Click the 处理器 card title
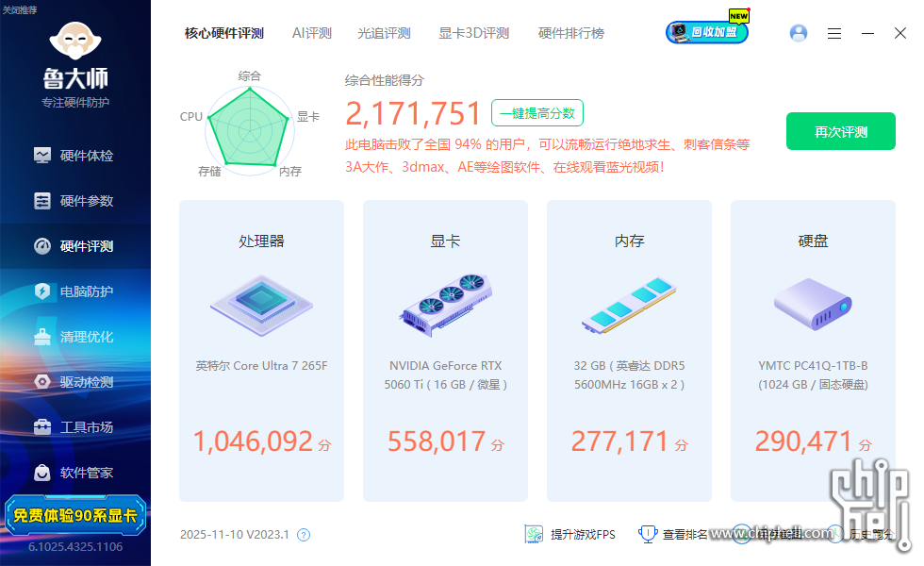The width and height of the screenshot is (924, 566). 262,241
